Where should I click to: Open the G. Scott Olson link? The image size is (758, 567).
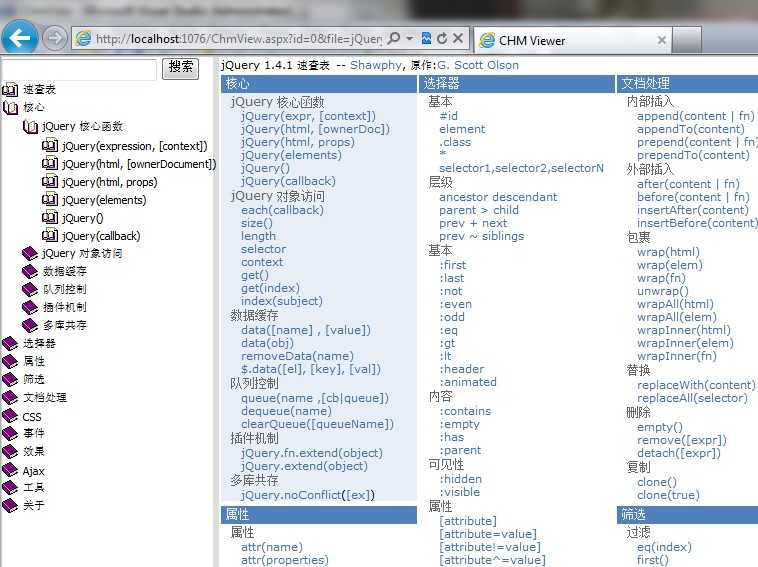(x=478, y=65)
